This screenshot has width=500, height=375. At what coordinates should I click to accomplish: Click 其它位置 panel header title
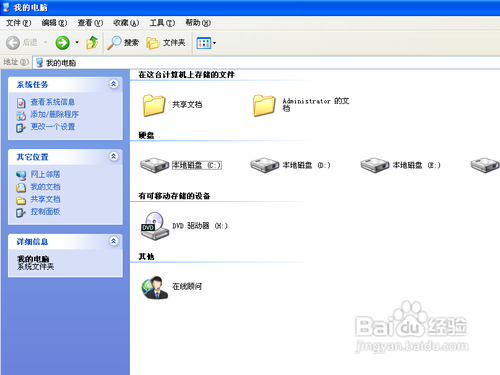click(32, 157)
